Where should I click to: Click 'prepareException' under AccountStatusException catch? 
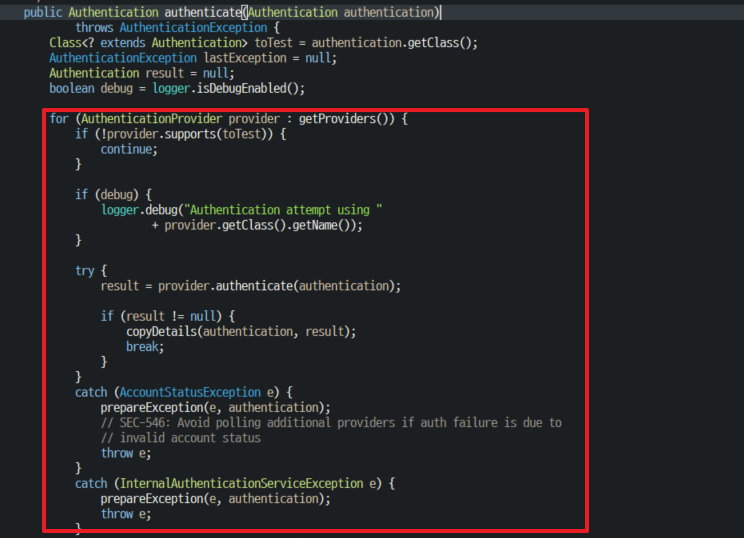[152, 407]
